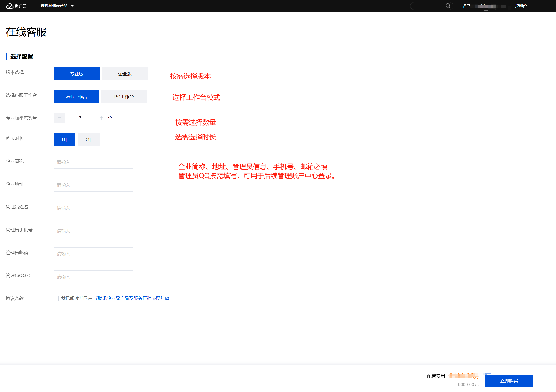556x392 pixels.
Task: Click the seat quantity number field
Action: pos(80,118)
